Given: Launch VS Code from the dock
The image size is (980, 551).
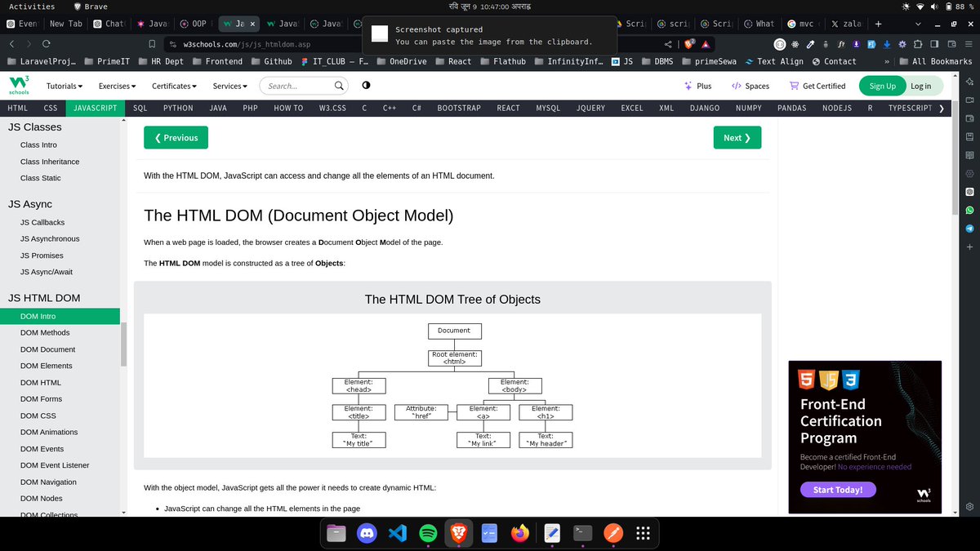Looking at the screenshot, I should [397, 533].
